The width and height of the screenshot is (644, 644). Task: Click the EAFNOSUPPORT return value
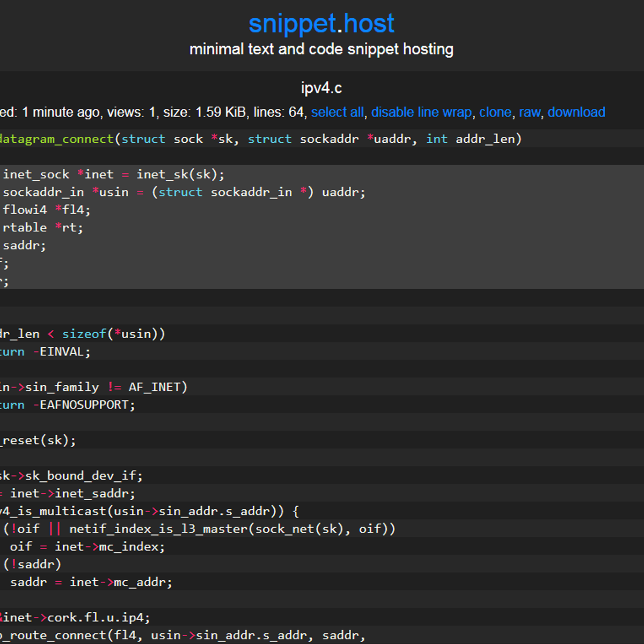(86, 405)
